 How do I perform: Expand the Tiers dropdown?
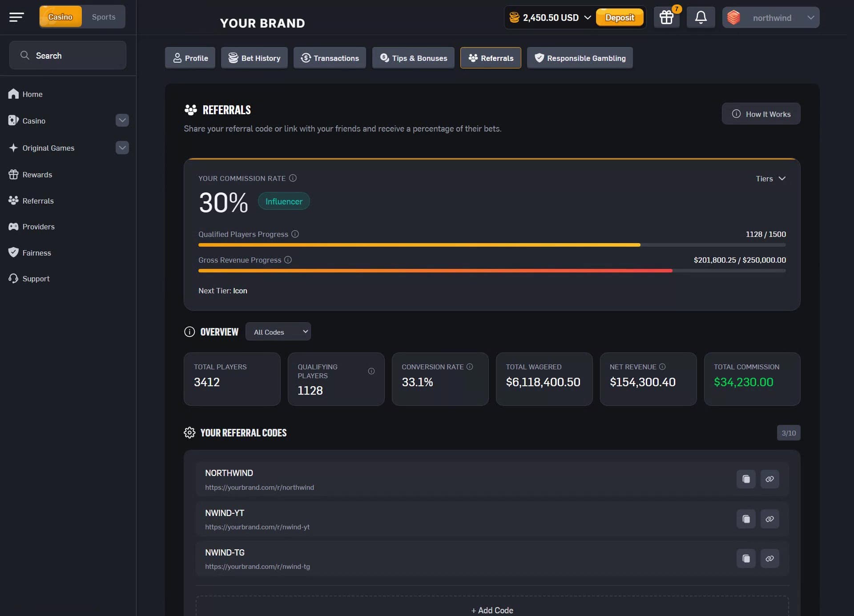pyautogui.click(x=770, y=178)
